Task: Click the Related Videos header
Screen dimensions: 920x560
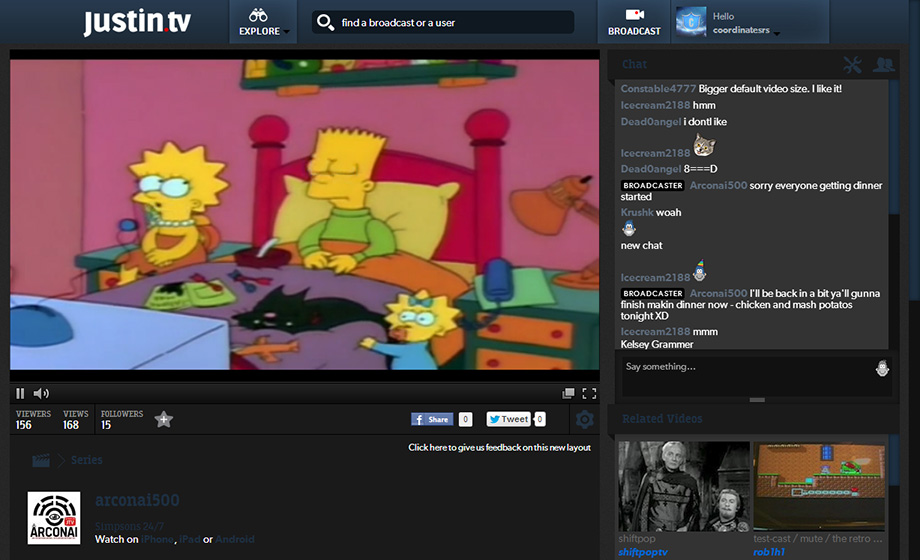Action: click(x=662, y=419)
